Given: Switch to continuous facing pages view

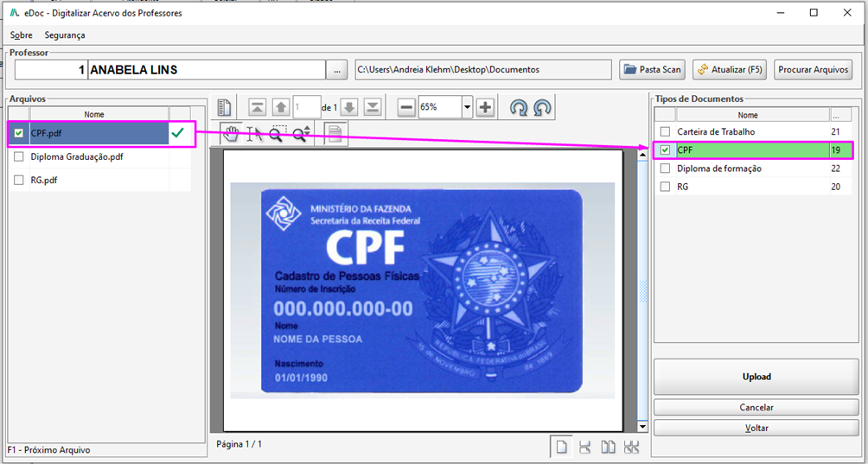Looking at the screenshot, I should pos(631,447).
